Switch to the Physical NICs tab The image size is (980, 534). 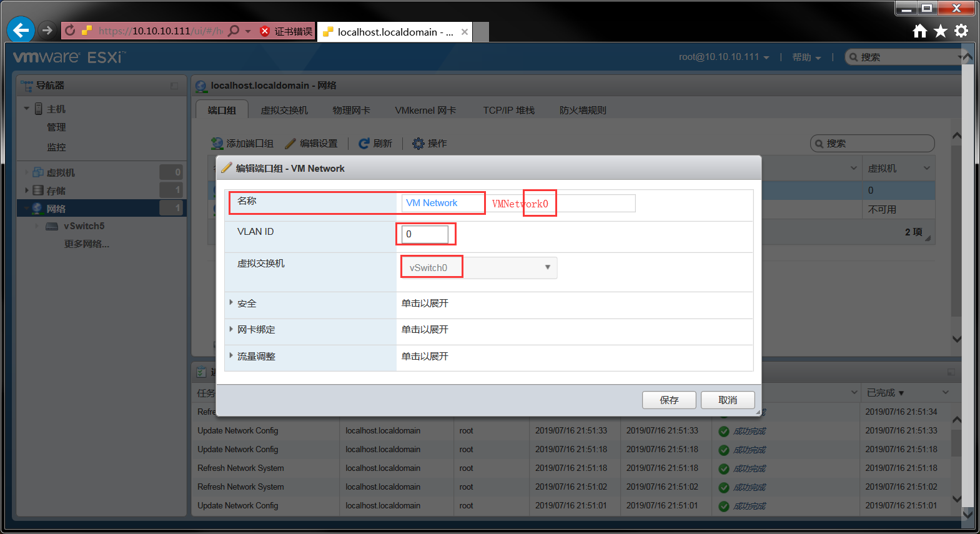(x=352, y=110)
